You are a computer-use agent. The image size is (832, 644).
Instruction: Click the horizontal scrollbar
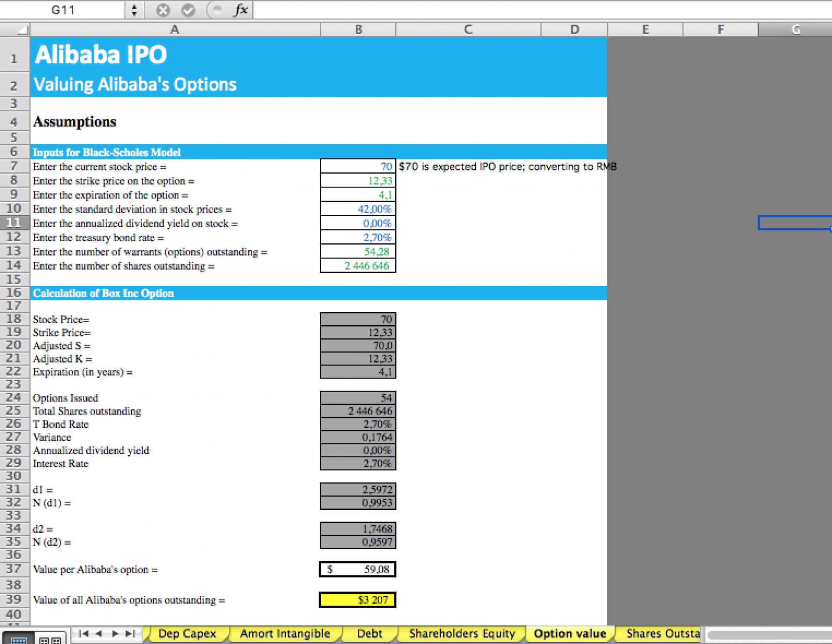pyautogui.click(x=769, y=635)
